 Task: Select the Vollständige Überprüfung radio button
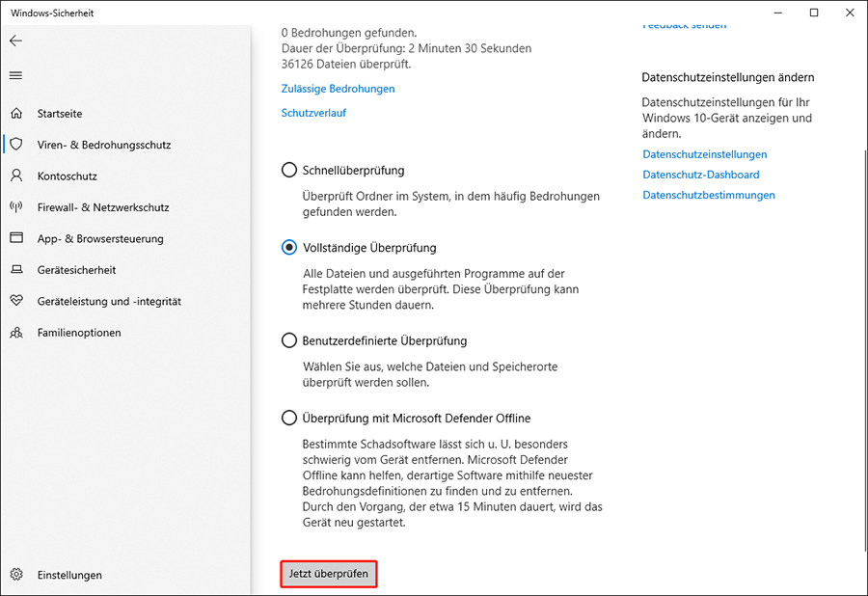289,248
